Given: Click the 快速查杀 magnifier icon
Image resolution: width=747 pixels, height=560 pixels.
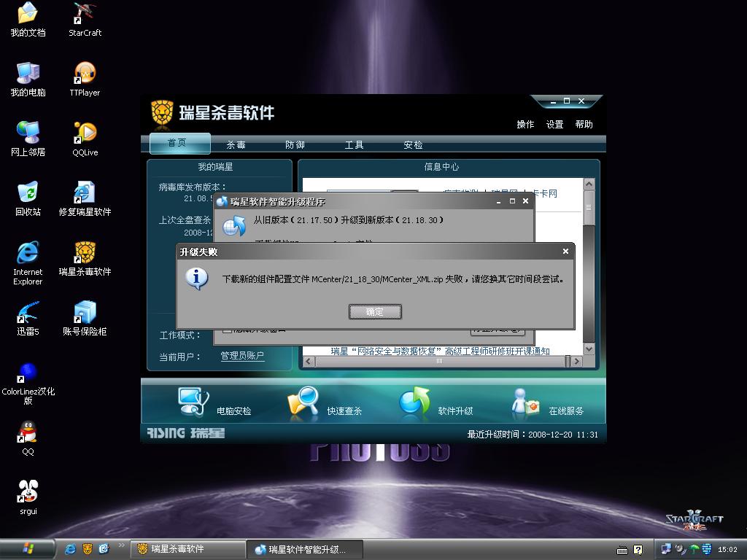Looking at the screenshot, I should pyautogui.click(x=303, y=402).
